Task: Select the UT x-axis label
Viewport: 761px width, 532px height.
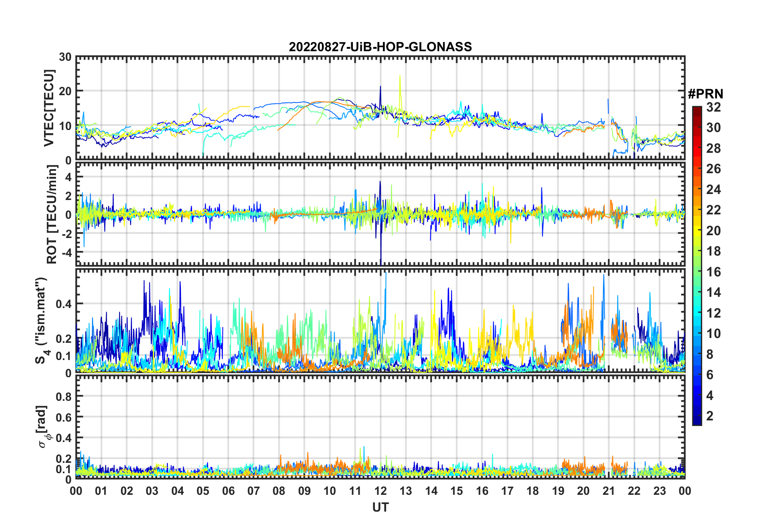Action: pyautogui.click(x=380, y=508)
